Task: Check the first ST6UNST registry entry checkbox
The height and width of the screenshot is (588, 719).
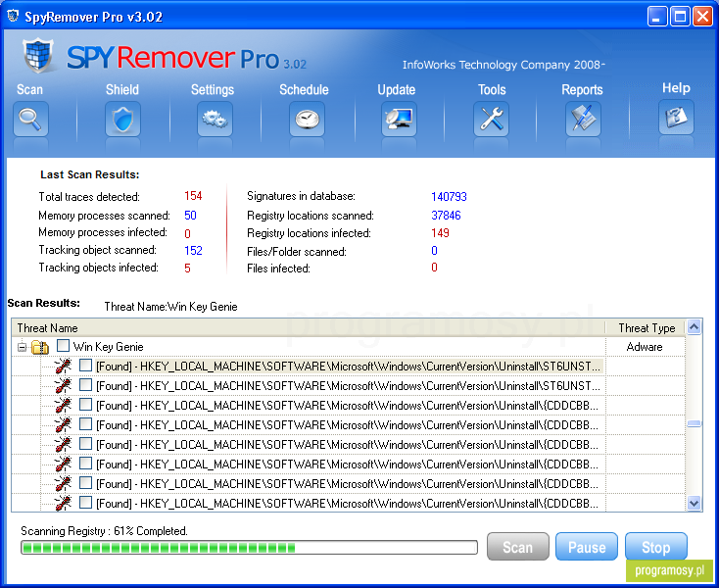Action: (86, 366)
